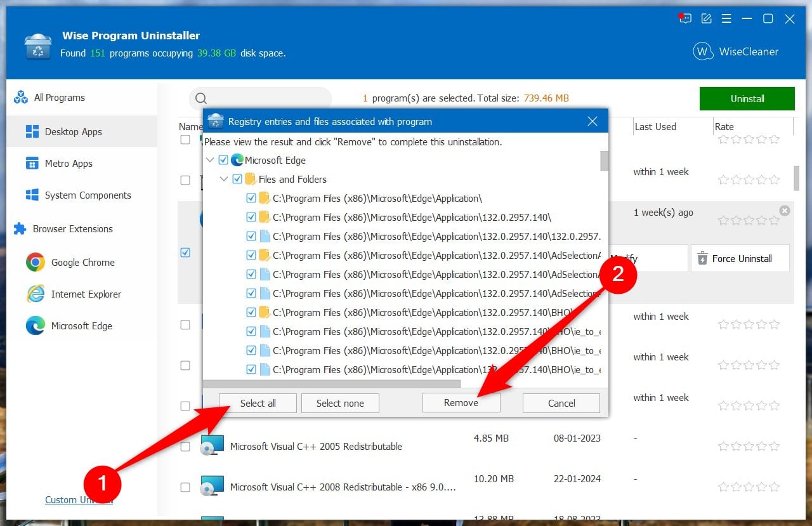
Task: Select Google Chrome browser icon in sidebar
Action: 35,262
